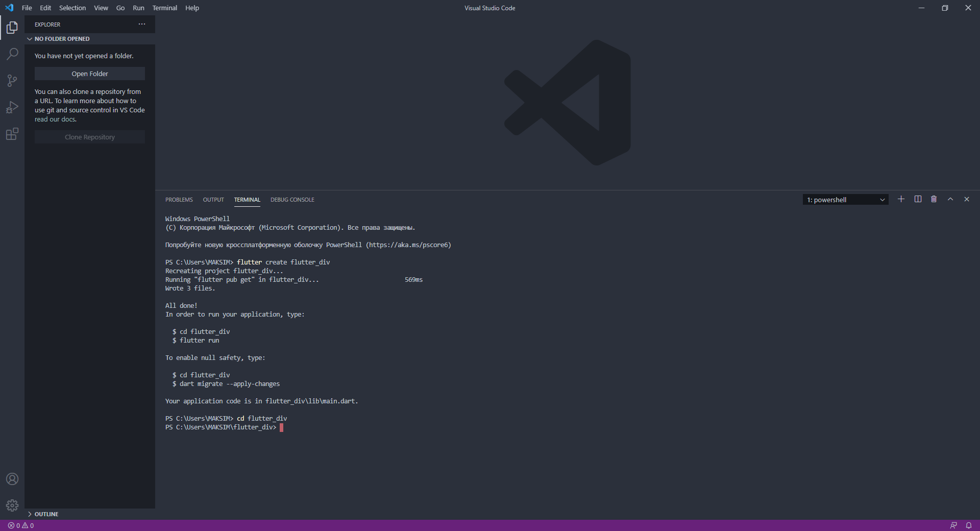Expand the Outline section
This screenshot has width=980, height=531.
[90, 514]
